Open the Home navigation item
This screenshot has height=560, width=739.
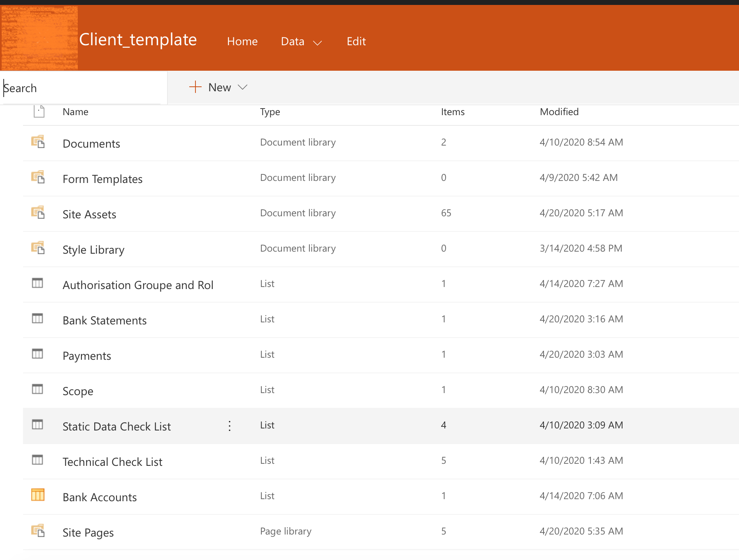point(242,41)
